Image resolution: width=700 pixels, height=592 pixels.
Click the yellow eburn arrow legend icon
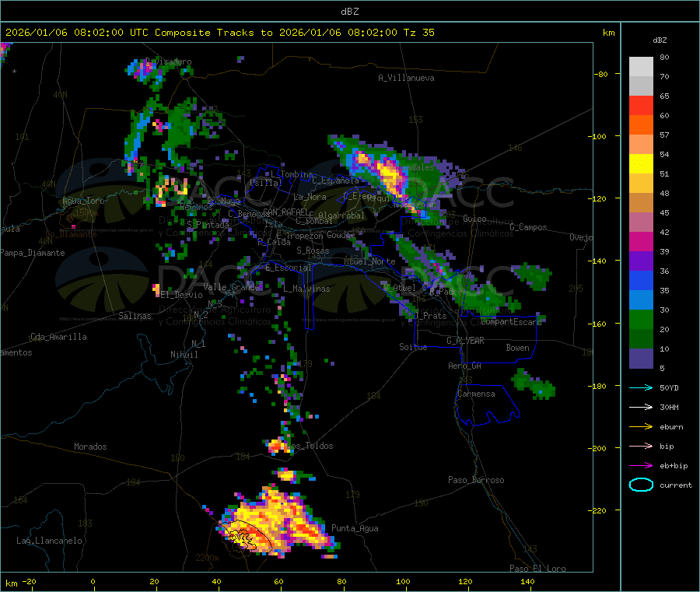[641, 426]
